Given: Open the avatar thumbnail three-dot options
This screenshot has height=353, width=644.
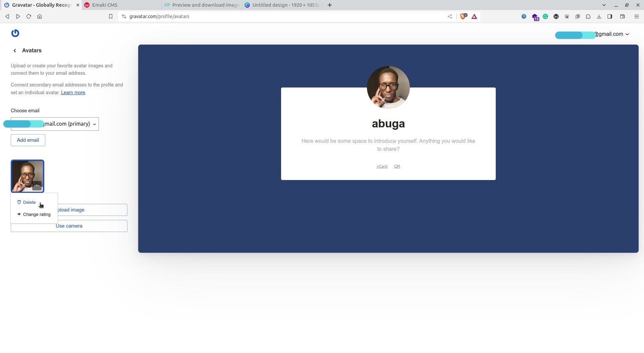Looking at the screenshot, I should 37,186.
